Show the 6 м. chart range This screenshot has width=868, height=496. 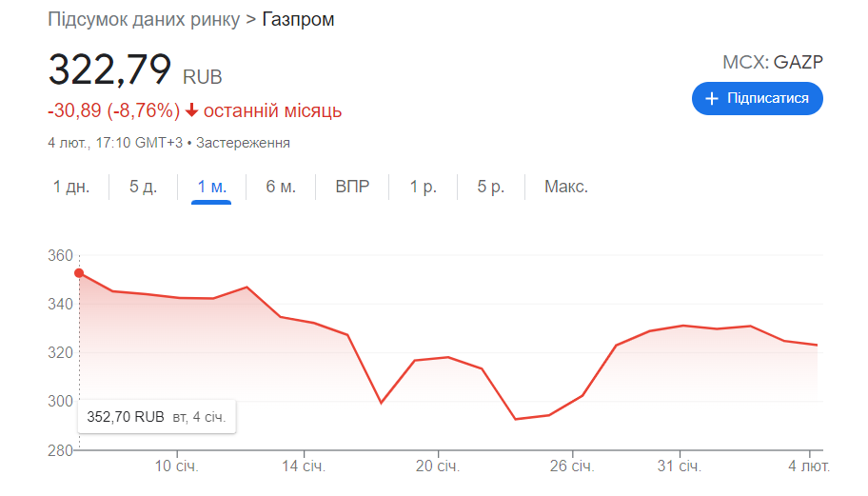pos(281,187)
